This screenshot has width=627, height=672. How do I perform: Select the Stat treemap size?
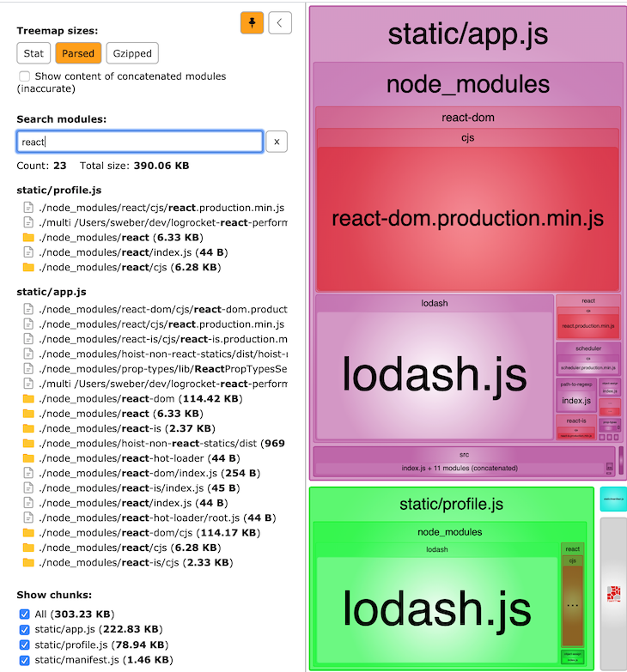click(x=33, y=53)
